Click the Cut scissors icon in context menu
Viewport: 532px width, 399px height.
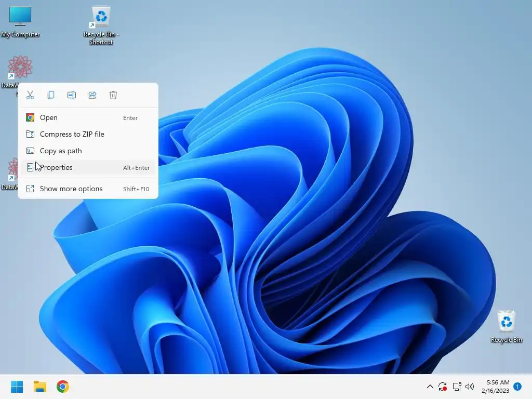tap(30, 95)
